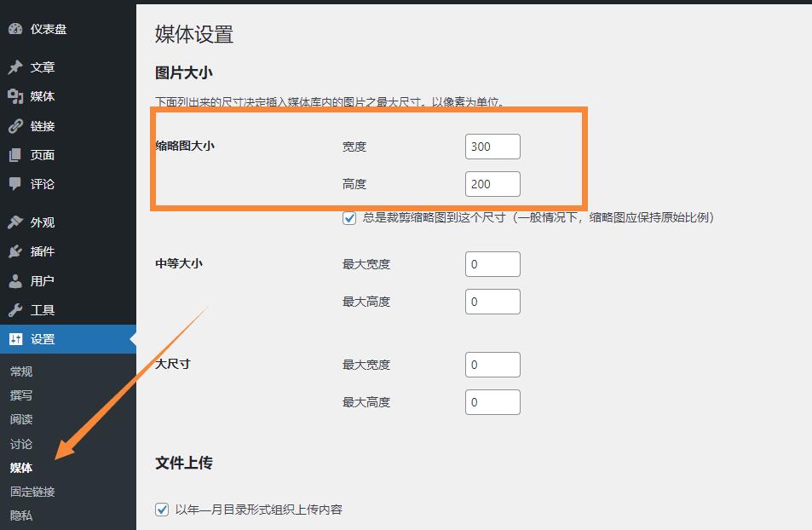Image resolution: width=812 pixels, height=530 pixels.
Task: Click the 中等大小 最大宽度 input field
Action: point(492,264)
